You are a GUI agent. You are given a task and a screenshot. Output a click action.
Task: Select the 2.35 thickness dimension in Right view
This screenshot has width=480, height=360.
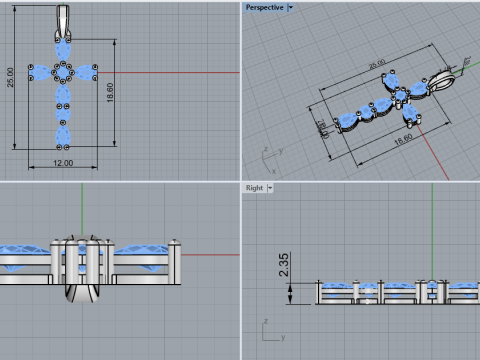[284, 265]
